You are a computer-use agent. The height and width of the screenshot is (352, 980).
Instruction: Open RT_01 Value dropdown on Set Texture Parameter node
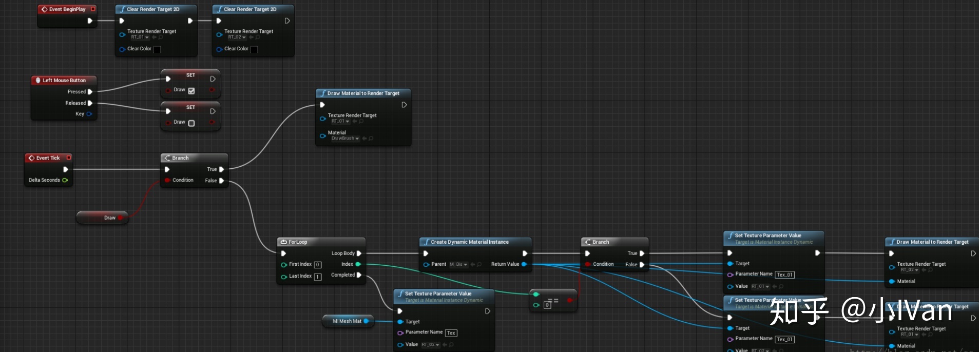[x=760, y=287]
